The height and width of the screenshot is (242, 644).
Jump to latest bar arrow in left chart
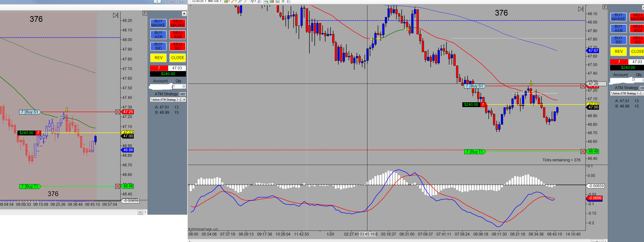click(116, 15)
